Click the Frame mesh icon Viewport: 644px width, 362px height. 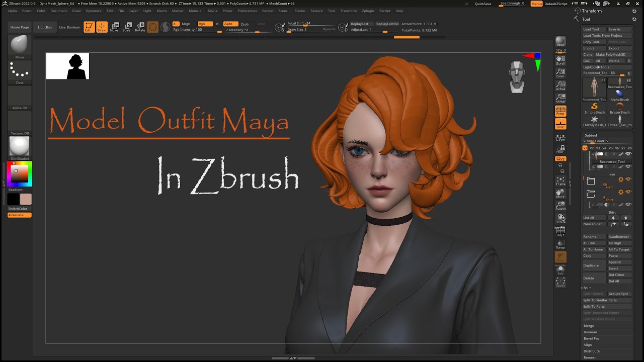pos(560,181)
